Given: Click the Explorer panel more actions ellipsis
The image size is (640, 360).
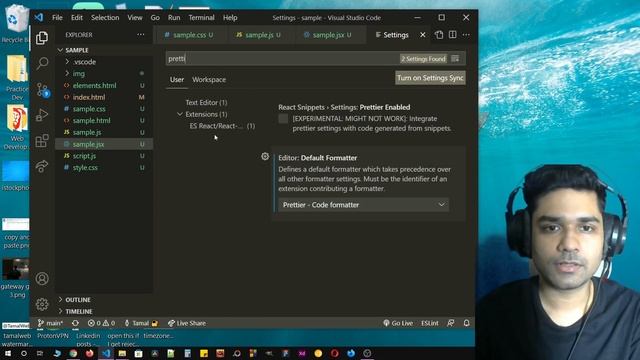Looking at the screenshot, I should click(141, 35).
